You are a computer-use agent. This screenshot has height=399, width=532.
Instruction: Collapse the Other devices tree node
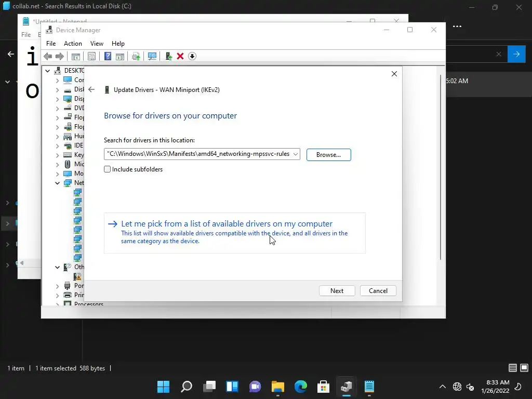pos(57,268)
